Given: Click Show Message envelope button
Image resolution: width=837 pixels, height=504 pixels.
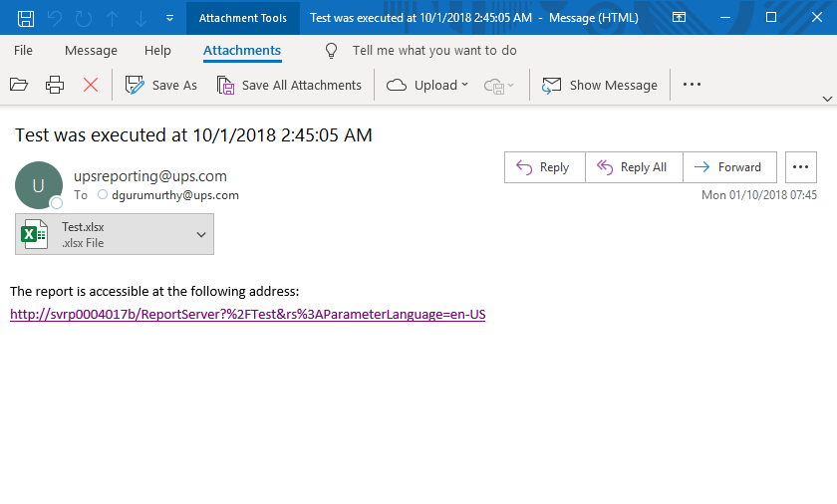Looking at the screenshot, I should [x=600, y=86].
